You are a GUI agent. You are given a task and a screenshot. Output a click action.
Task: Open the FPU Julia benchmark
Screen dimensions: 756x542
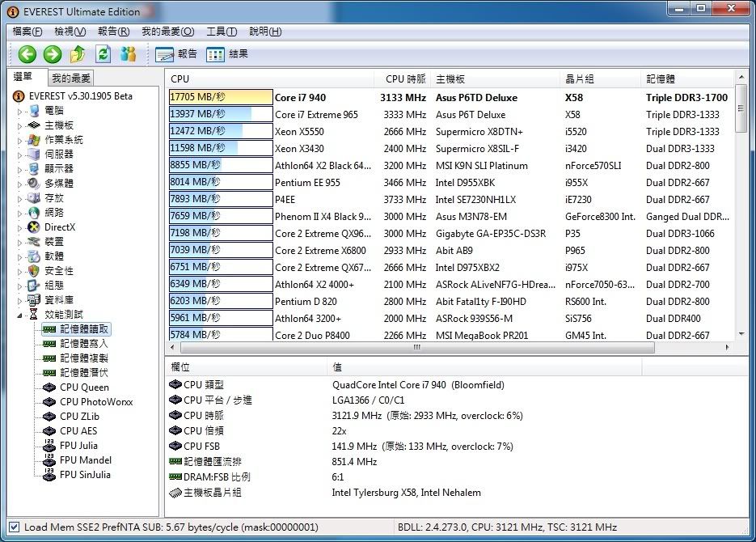tap(78, 446)
